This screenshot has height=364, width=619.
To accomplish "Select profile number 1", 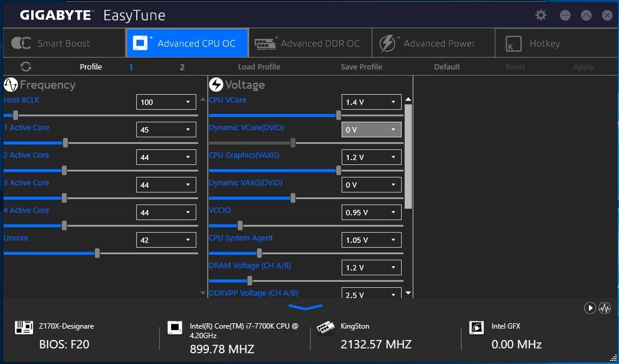I will tap(131, 67).
